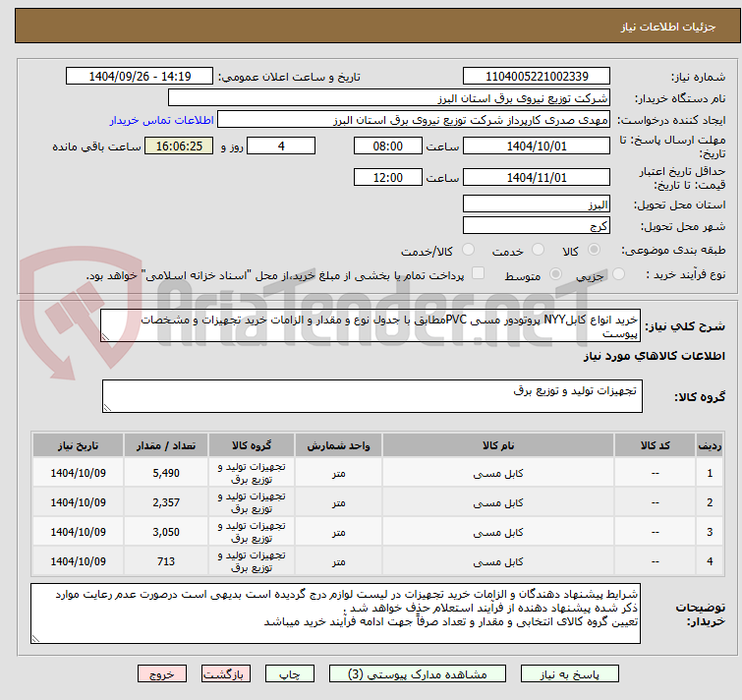Open the اطلاعات تماس خریدار link

pos(162,120)
